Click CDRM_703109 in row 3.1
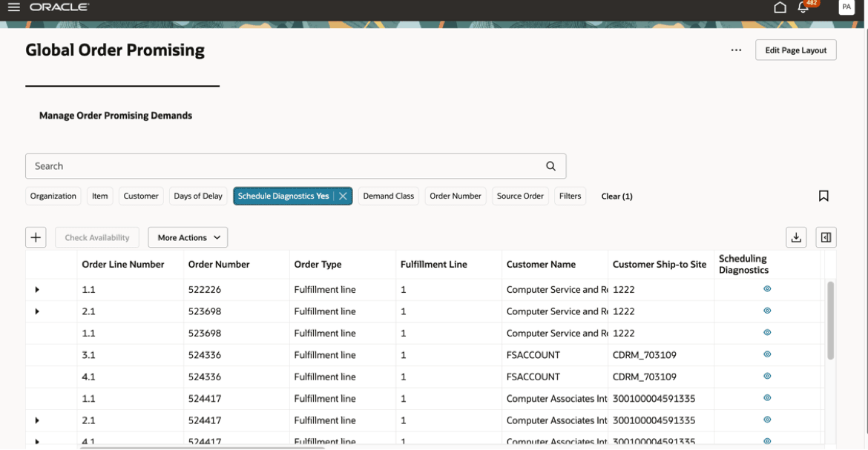The width and height of the screenshot is (868, 450). pos(645,355)
